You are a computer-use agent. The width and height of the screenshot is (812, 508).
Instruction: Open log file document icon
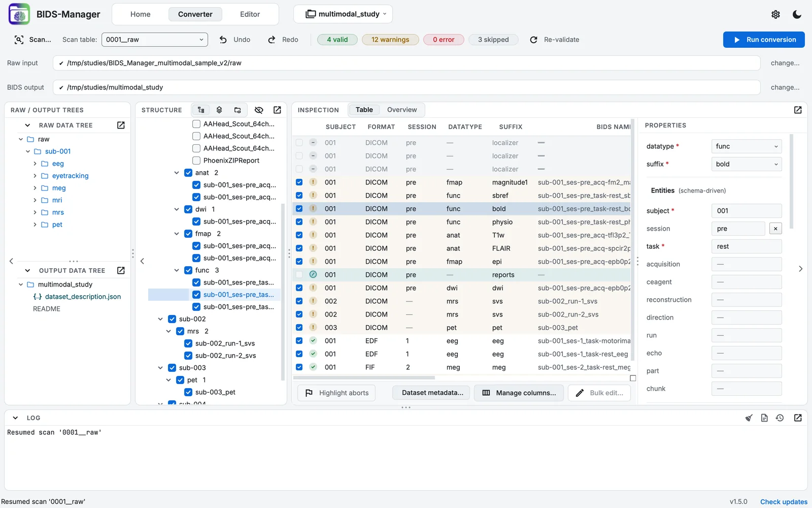764,418
